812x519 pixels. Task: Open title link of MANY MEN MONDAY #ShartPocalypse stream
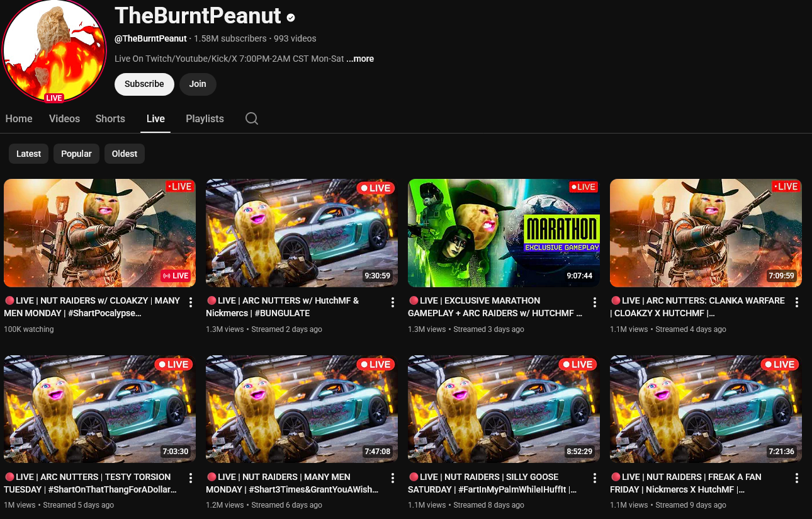coord(93,307)
